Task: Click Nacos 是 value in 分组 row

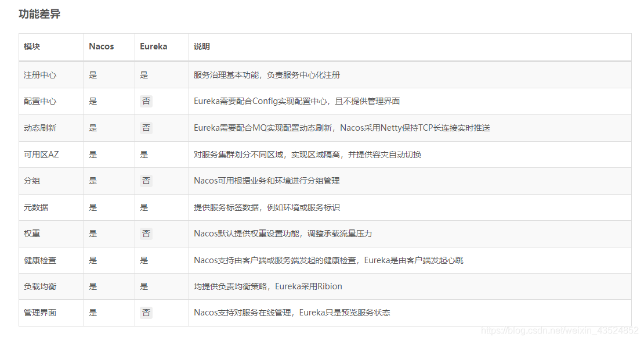Action: (x=93, y=181)
